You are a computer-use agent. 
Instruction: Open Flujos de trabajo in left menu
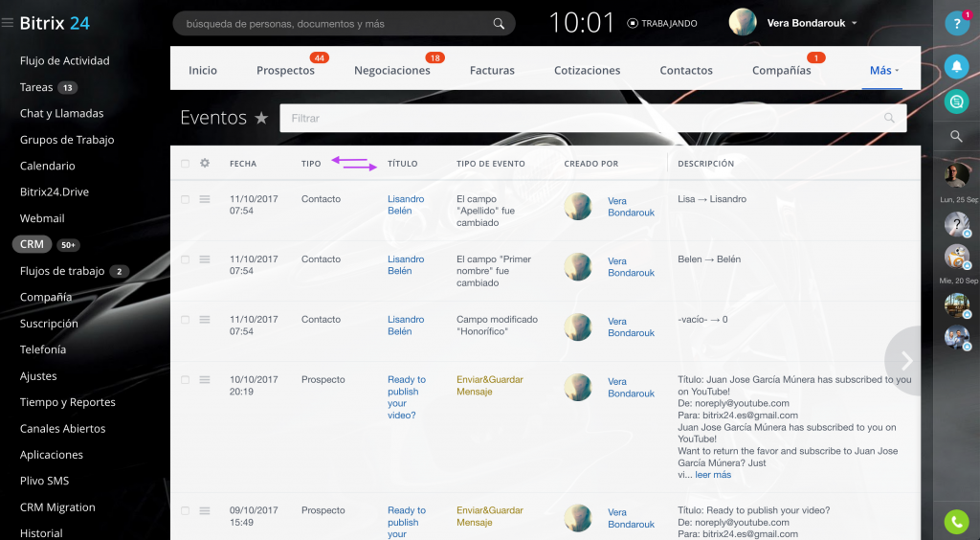pos(62,271)
